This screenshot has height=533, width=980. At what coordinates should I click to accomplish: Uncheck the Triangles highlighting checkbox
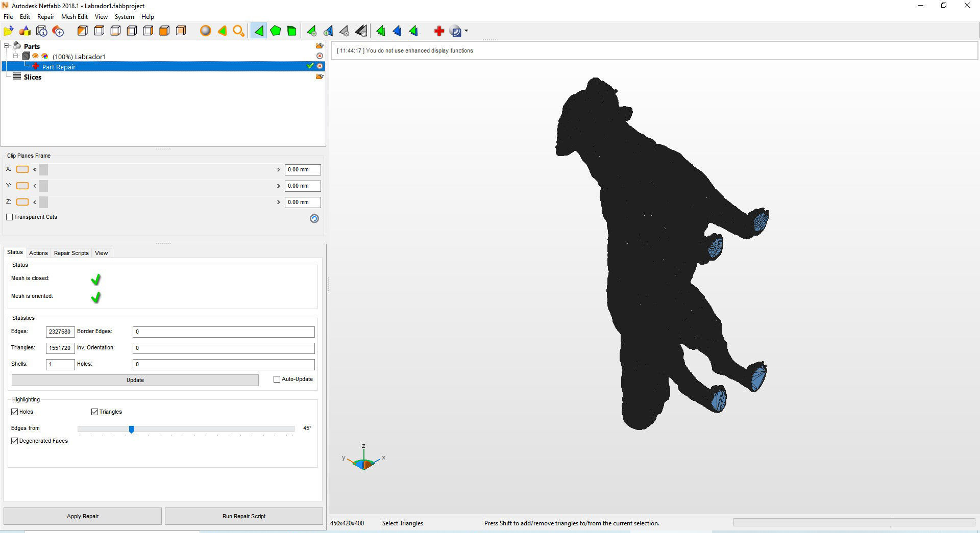point(94,412)
